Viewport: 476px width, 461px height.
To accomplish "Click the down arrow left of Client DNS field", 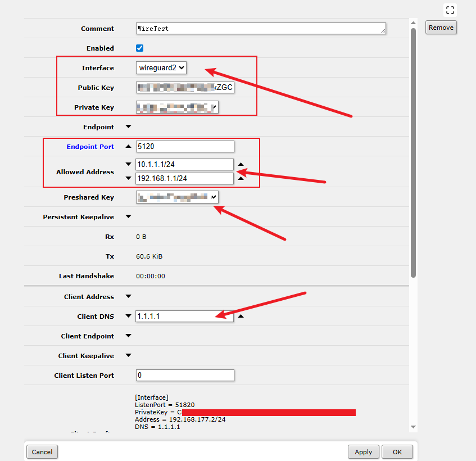I will point(128,317).
